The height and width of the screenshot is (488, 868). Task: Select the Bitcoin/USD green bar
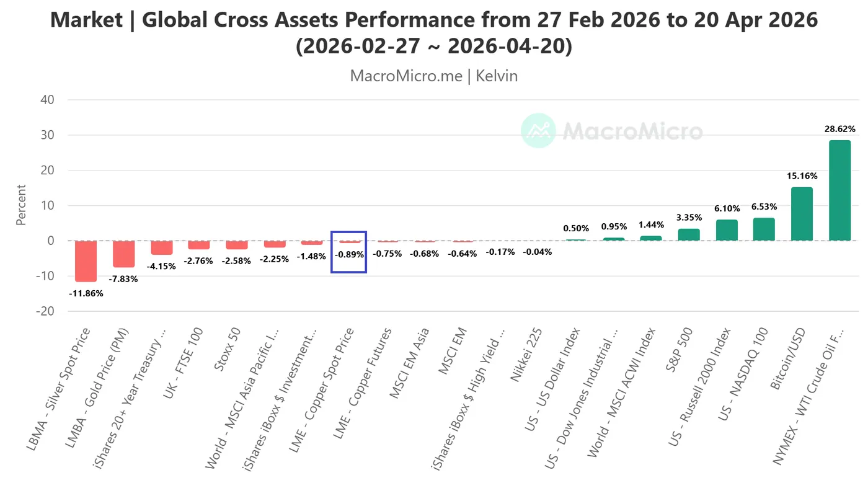802,214
